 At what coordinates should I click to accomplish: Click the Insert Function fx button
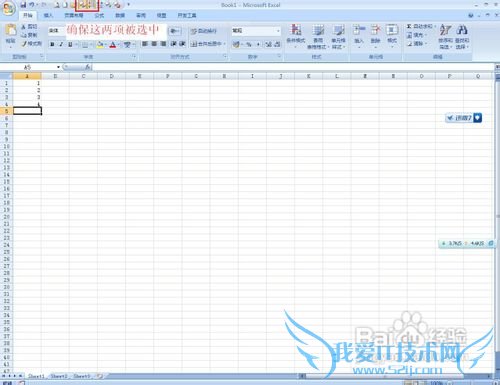point(88,67)
